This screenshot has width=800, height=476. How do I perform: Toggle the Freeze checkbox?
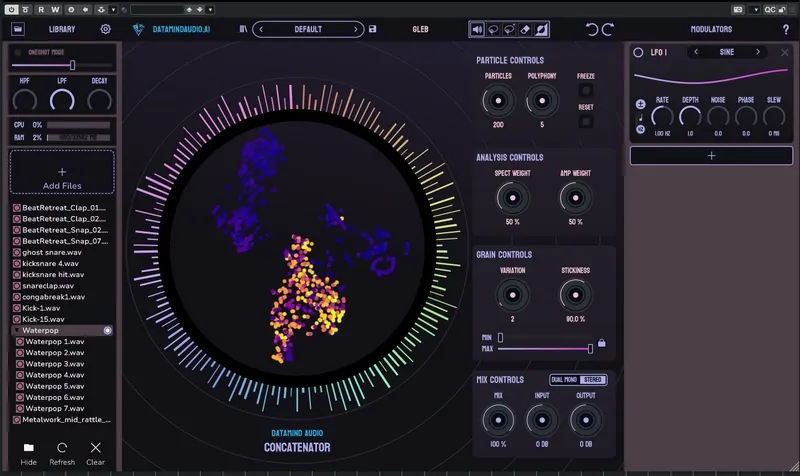coord(586,91)
